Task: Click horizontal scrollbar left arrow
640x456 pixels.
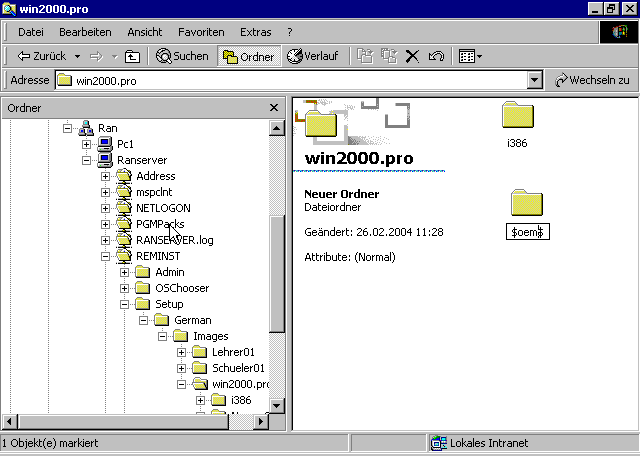Action: click(x=10, y=421)
